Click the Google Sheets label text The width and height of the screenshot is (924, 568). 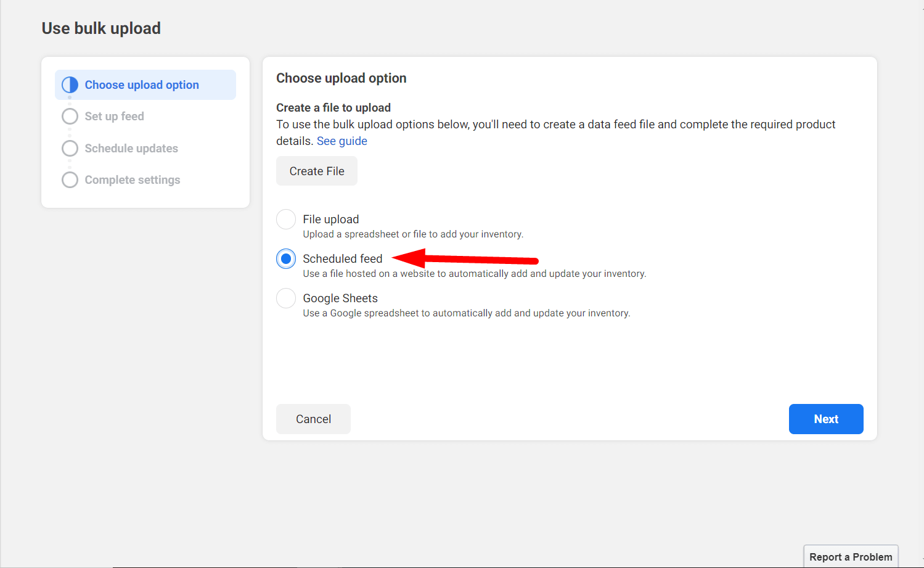[x=340, y=298]
